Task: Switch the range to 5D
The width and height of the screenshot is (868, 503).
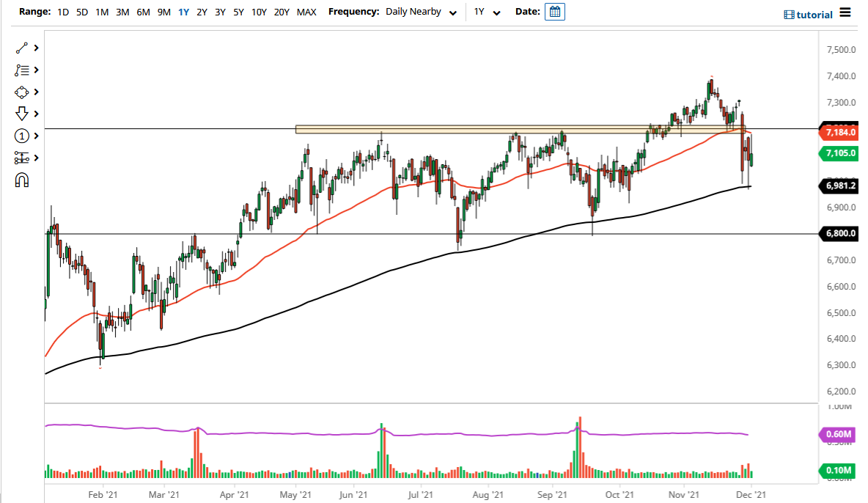Action: (81, 12)
